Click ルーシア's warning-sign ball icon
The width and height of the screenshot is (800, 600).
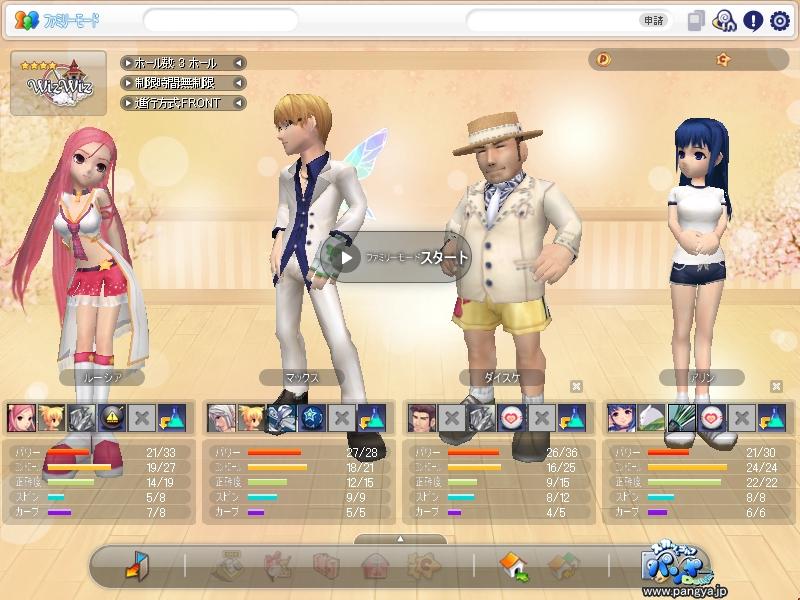112,418
